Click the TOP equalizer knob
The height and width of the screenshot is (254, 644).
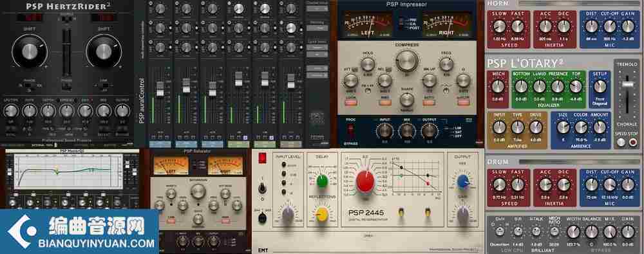pos(576,87)
